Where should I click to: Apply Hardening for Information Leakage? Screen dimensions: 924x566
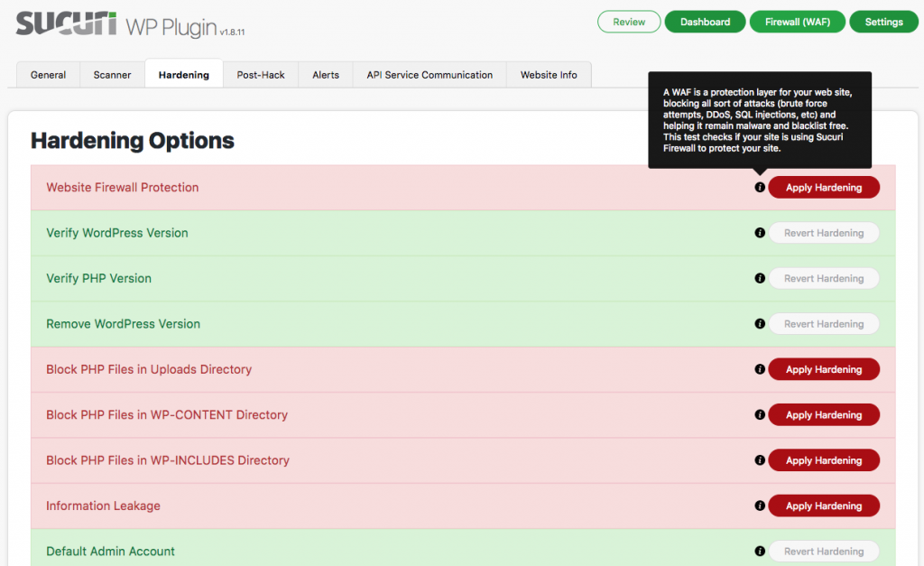[824, 506]
